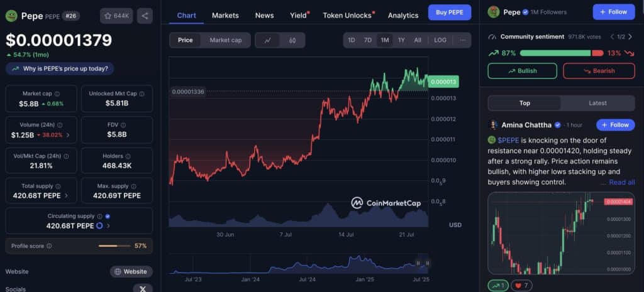Expand Volume (24h) details chevron
Screen dimensions: 644x292
click(68, 134)
